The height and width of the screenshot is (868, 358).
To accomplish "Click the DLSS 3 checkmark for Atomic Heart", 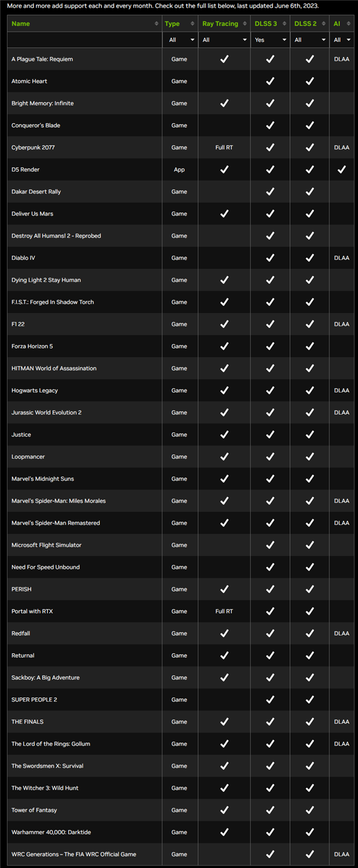I will tap(270, 81).
